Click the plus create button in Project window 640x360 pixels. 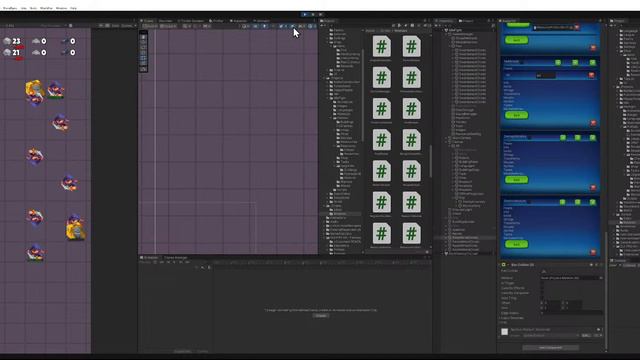322,25
